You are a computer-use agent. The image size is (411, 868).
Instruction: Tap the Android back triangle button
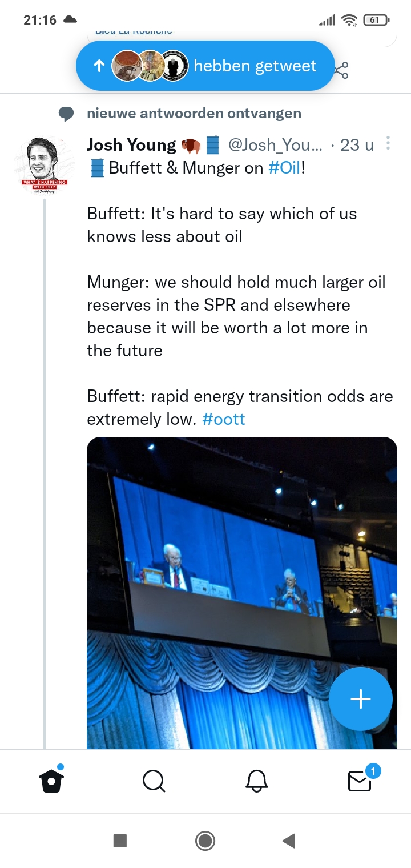(289, 841)
